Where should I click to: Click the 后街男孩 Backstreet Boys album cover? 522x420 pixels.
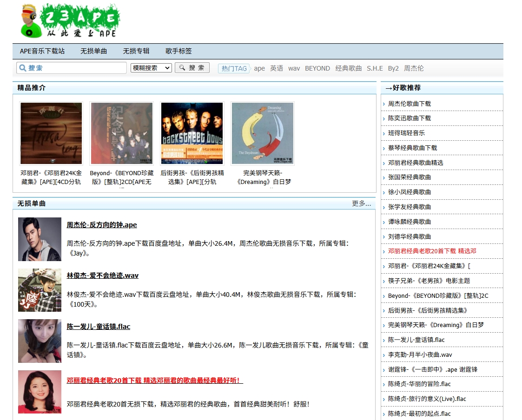[192, 133]
